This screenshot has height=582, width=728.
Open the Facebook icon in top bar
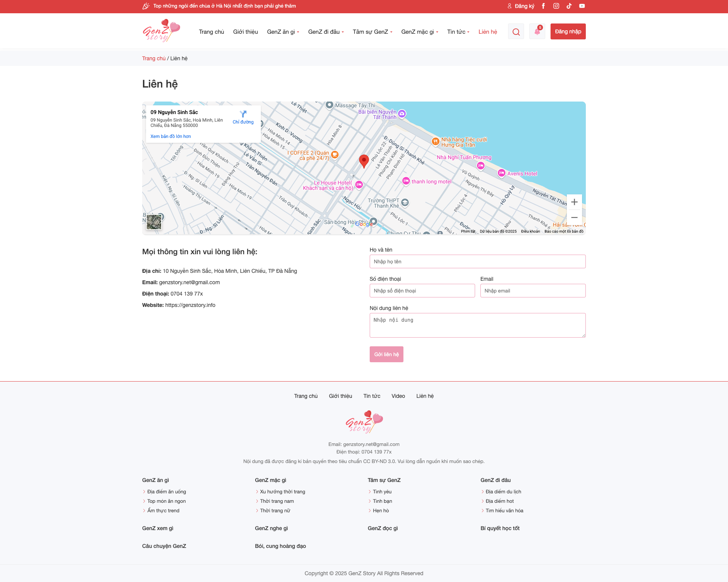(543, 6)
